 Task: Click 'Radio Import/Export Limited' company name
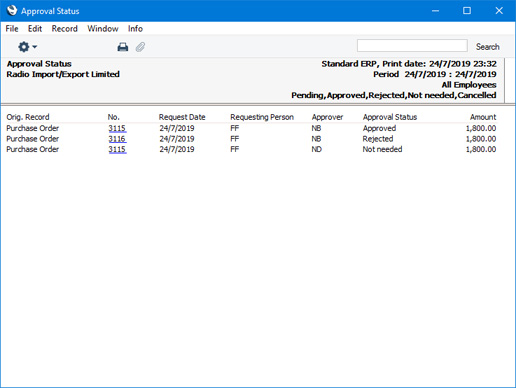[63, 74]
